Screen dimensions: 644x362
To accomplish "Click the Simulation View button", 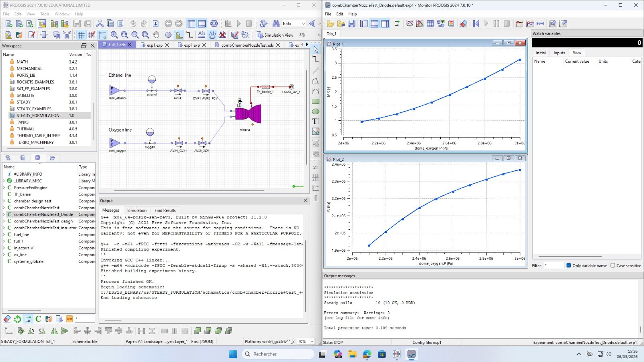I will [x=275, y=35].
